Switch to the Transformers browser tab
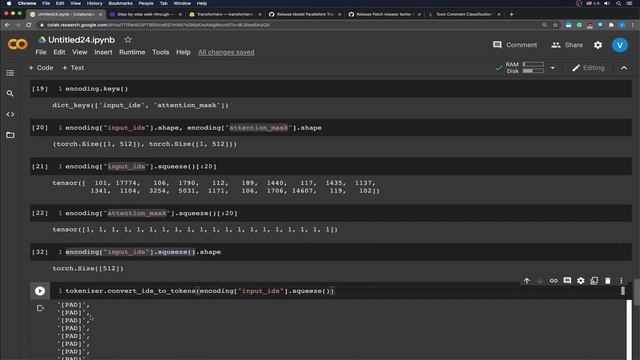Screen dimensions: 640x360 [x=225, y=14]
